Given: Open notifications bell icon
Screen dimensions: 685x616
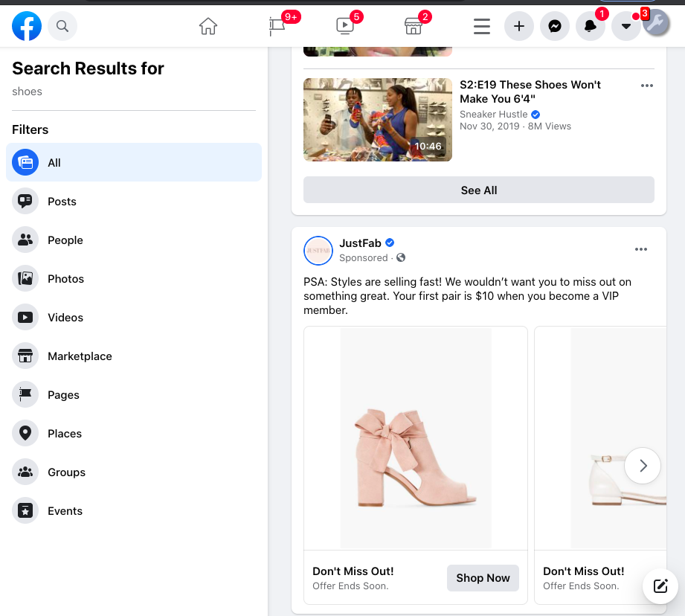Looking at the screenshot, I should click(x=590, y=25).
